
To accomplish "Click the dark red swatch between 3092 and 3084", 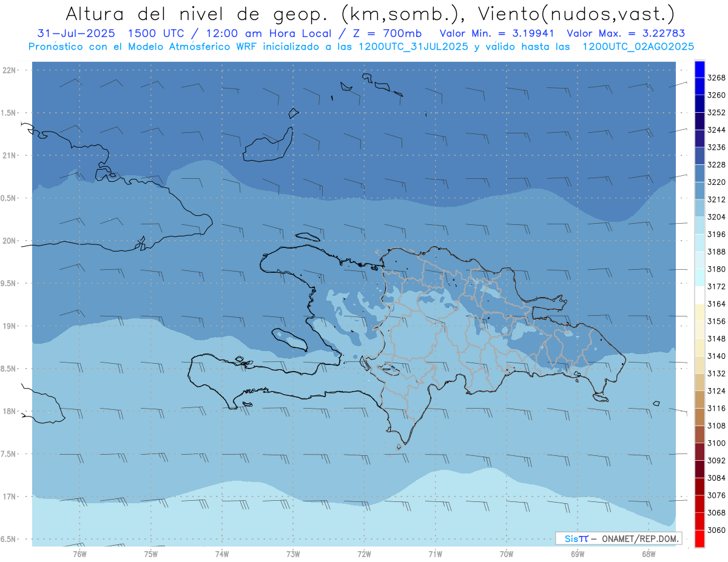I will tap(699, 469).
